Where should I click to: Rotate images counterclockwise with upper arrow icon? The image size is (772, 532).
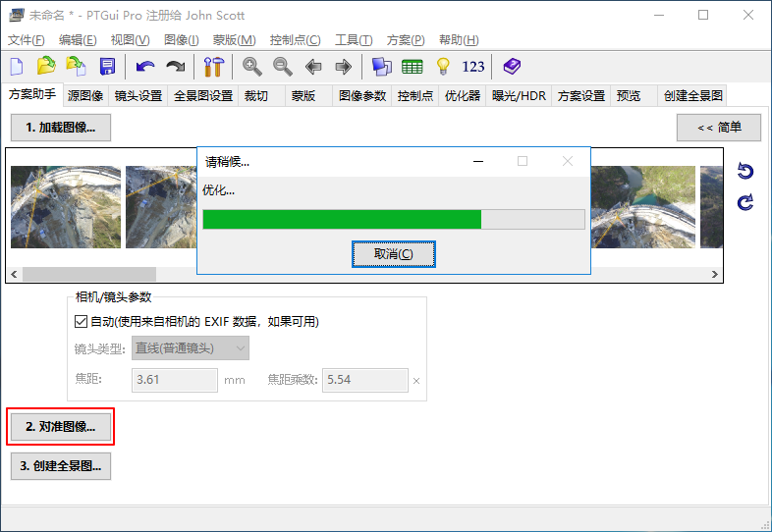745,171
